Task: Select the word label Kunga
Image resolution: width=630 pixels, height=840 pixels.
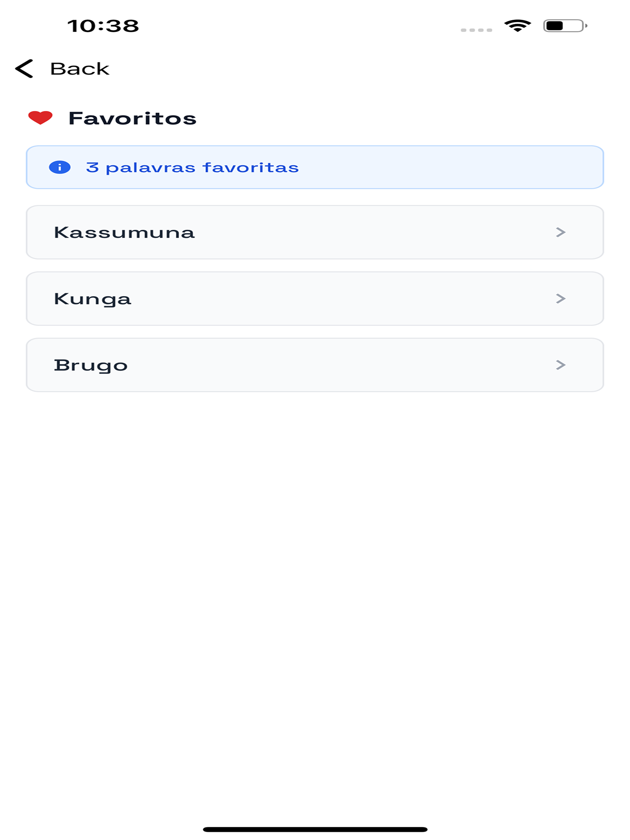Action: point(93,299)
